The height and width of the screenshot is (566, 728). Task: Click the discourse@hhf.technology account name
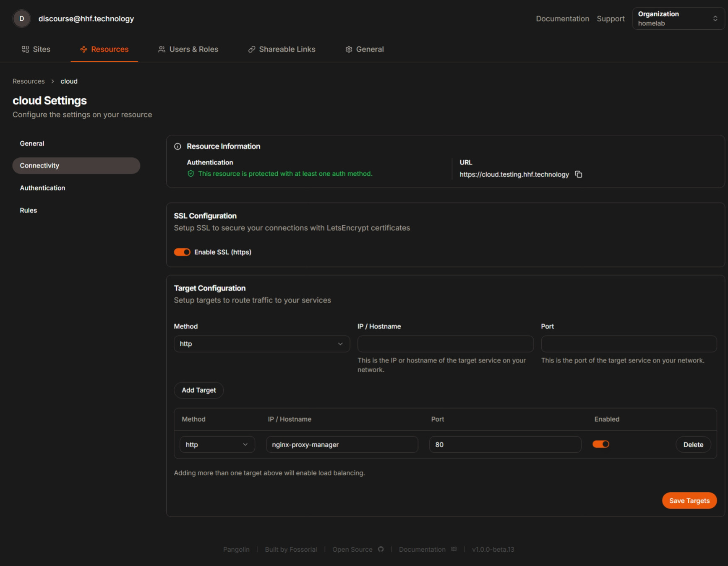(86, 19)
